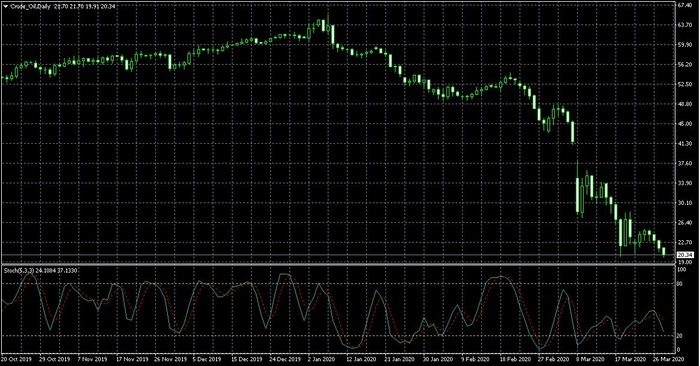Click the 80 level on stochastic scale
Image resolution: width=700 pixels, height=366 pixels.
click(x=681, y=283)
